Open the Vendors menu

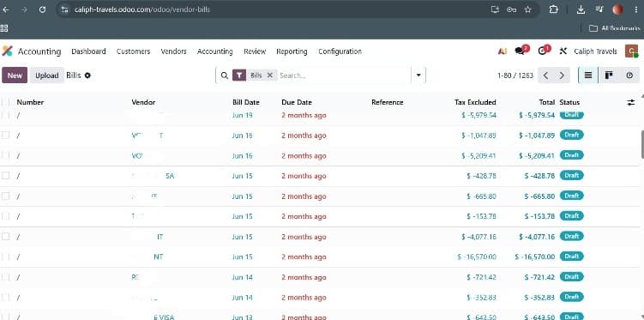[x=174, y=51]
